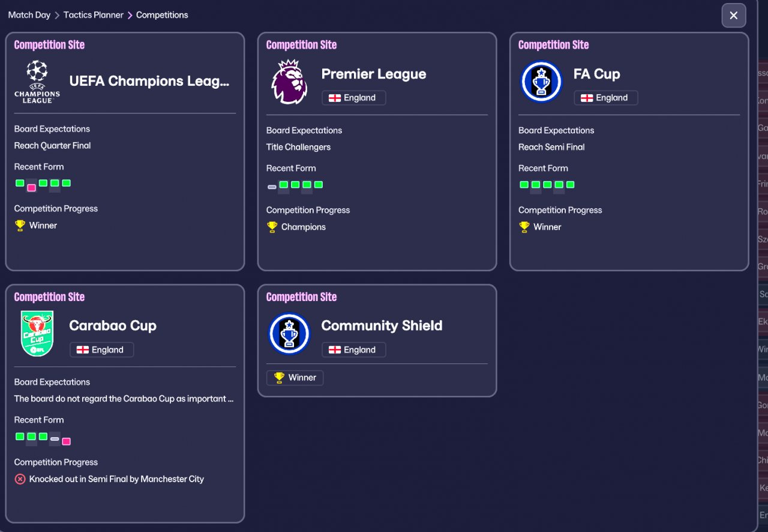Click Board Expectations label on Champions League card
The image size is (768, 532).
tap(52, 129)
